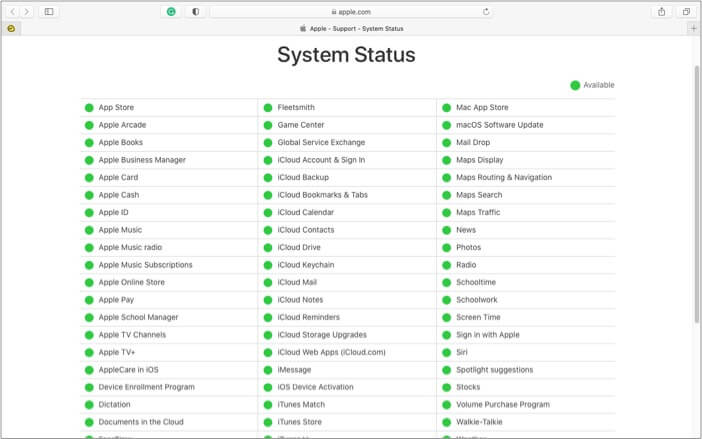This screenshot has width=702, height=439.
Task: Click the Global Service Exchange entry
Action: (321, 142)
